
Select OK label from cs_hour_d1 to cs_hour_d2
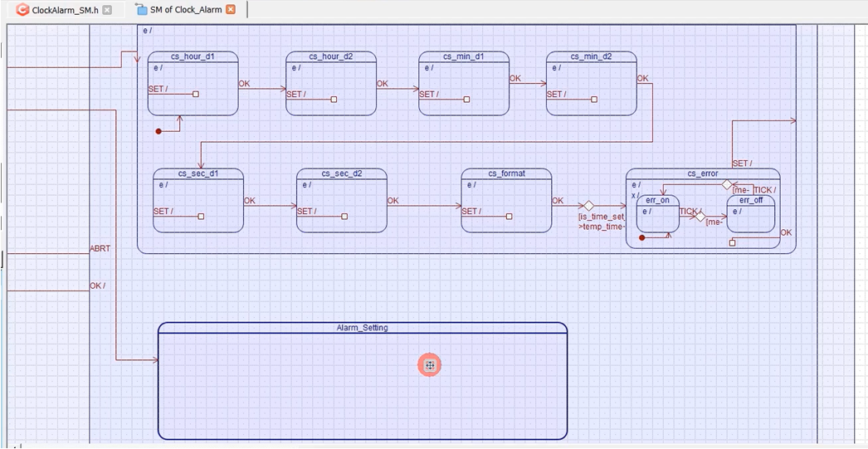click(x=244, y=84)
